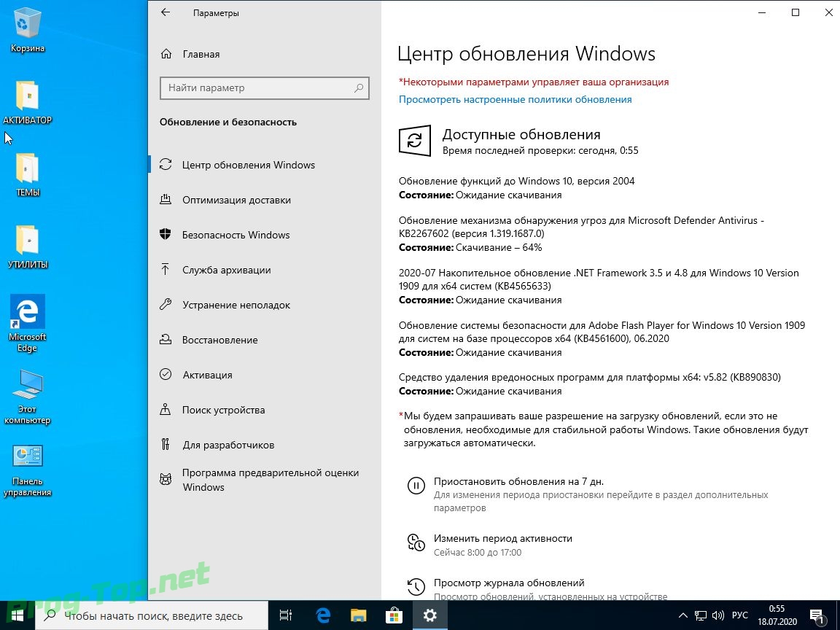The width and height of the screenshot is (840, 630).
Task: Focus the Найти параметр search field
Action: click(x=264, y=87)
